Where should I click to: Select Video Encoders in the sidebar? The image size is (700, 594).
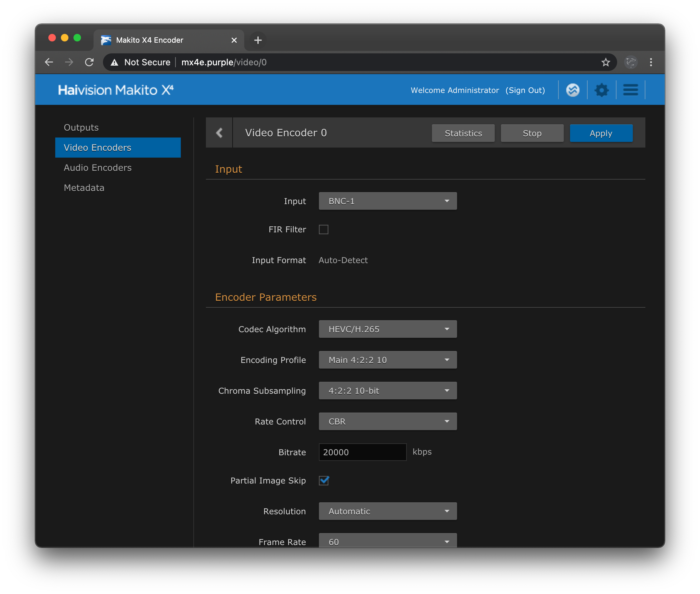tap(118, 148)
